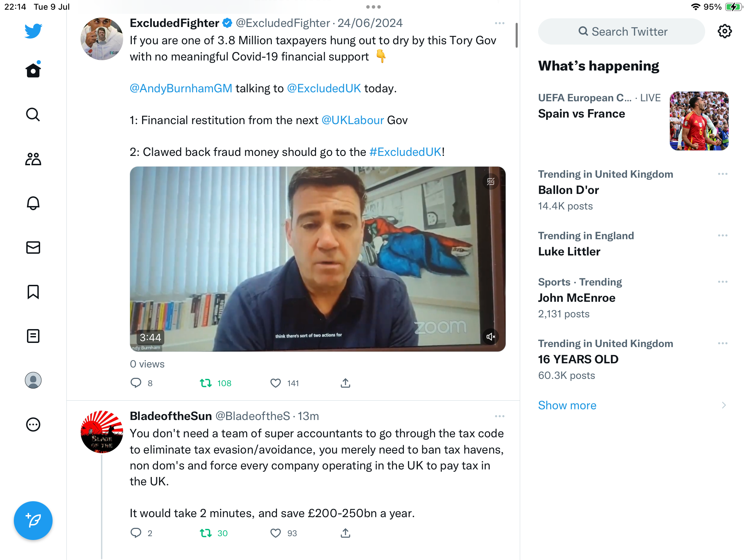Open Notifications bell icon
Viewport: 747px width, 560px height.
[33, 203]
